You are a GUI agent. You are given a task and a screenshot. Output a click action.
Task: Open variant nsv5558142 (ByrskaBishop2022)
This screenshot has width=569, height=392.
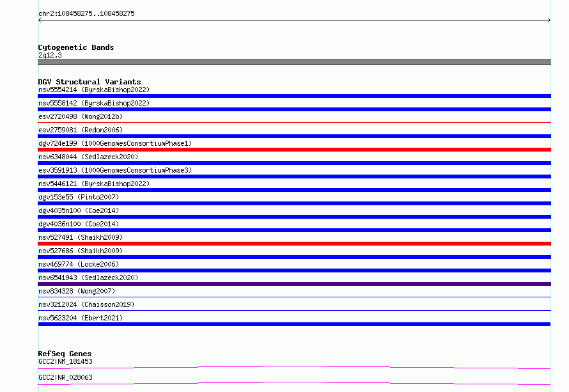tap(94, 103)
